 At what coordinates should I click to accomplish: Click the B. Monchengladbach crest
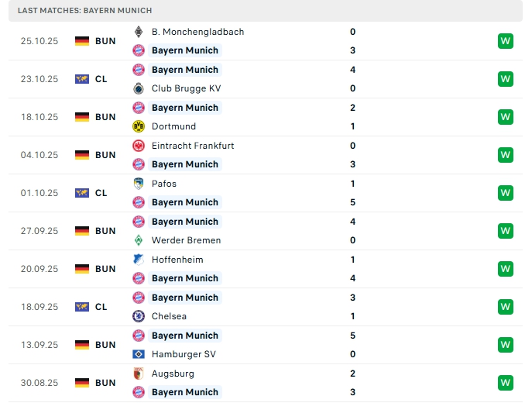coord(139,32)
